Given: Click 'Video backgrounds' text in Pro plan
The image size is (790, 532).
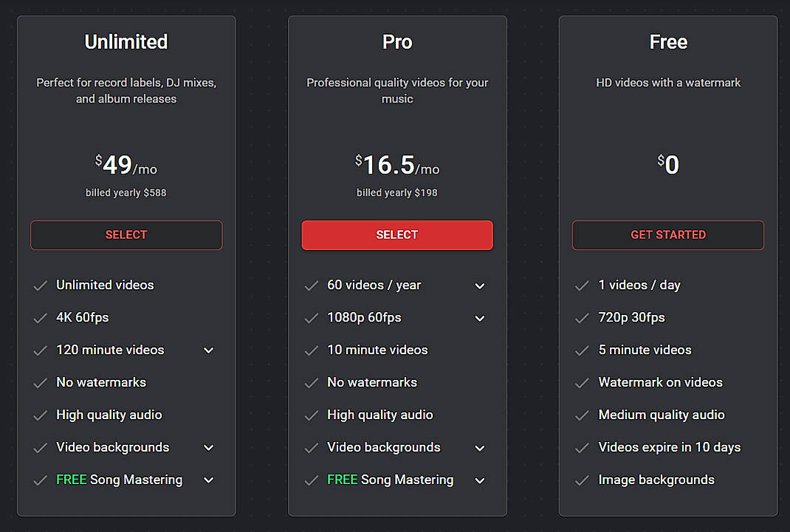Looking at the screenshot, I should [384, 447].
